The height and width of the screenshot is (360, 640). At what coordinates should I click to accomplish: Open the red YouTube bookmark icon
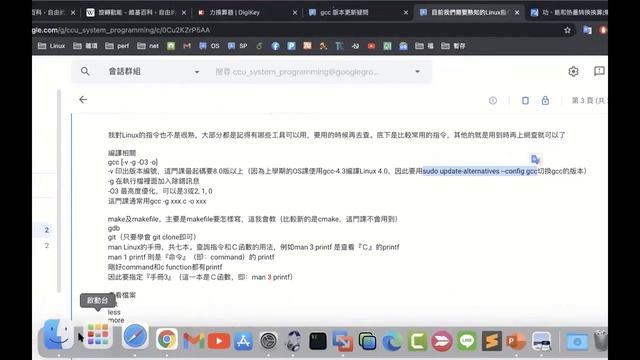[x=371, y=46]
